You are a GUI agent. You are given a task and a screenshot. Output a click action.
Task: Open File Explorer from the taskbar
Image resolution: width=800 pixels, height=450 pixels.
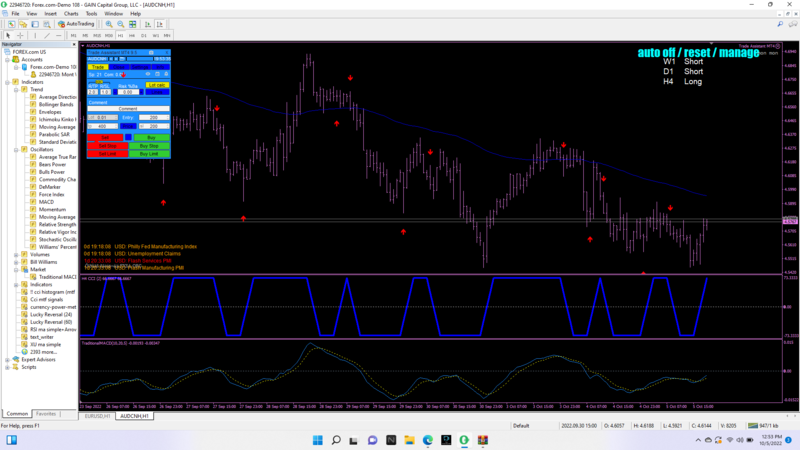[409, 440]
